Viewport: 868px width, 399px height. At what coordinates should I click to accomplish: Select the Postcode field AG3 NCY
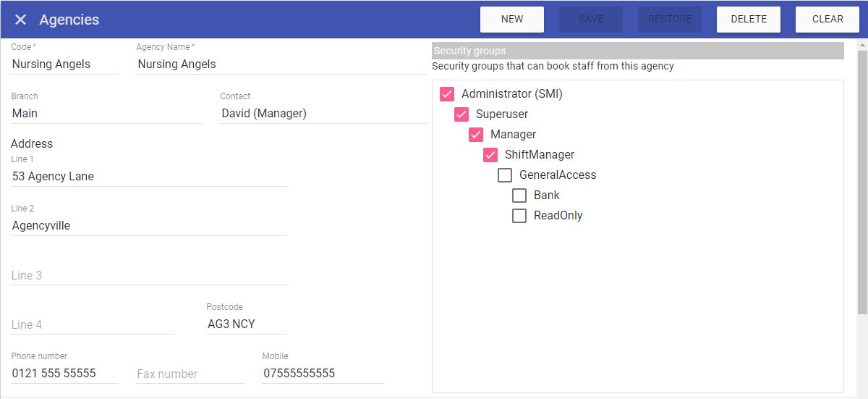pos(246,324)
